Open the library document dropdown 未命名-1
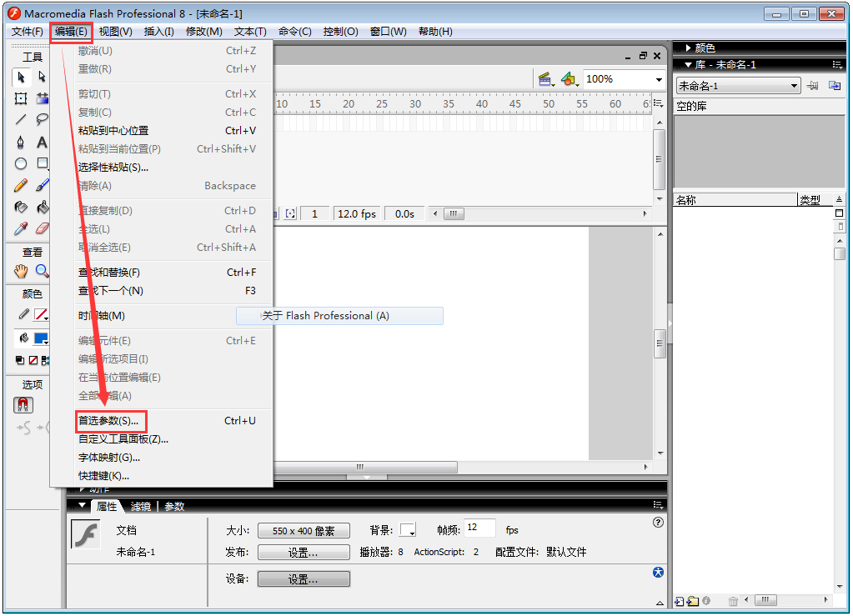The image size is (853, 616). (x=737, y=86)
